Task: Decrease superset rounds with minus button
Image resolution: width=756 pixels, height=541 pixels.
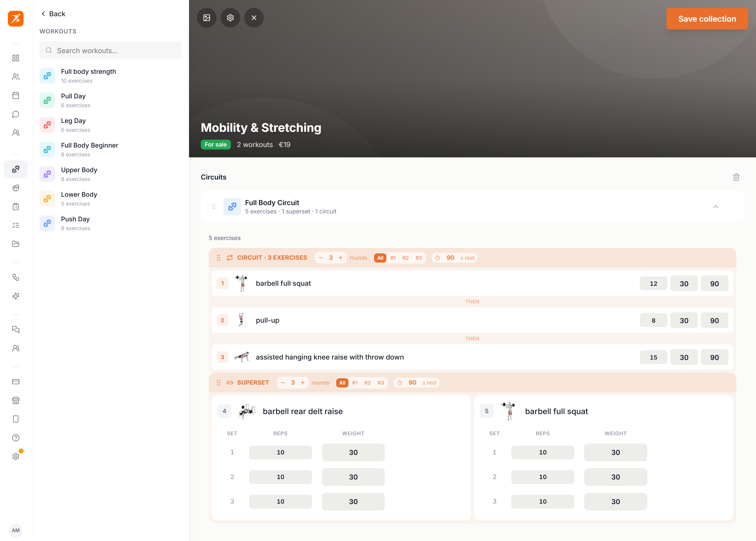Action: (x=283, y=383)
